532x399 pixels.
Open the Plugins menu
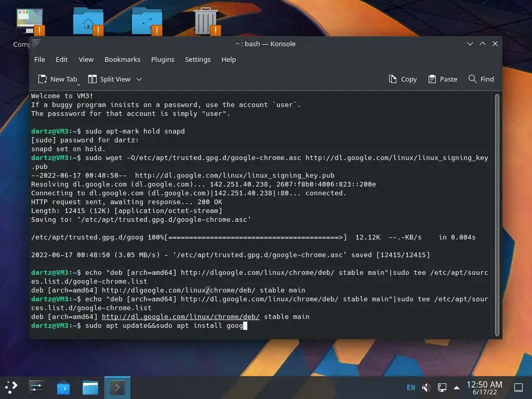(x=163, y=59)
